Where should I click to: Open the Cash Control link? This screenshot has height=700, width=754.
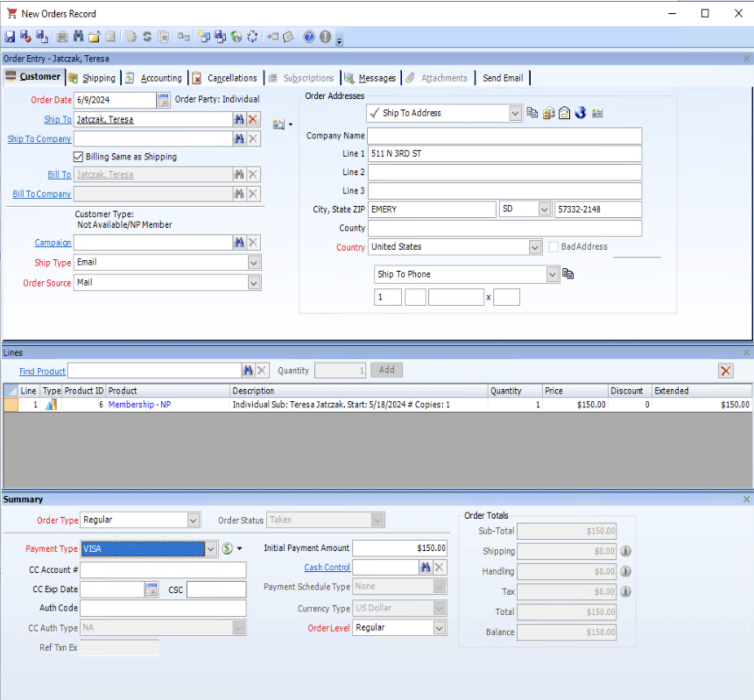coord(327,567)
